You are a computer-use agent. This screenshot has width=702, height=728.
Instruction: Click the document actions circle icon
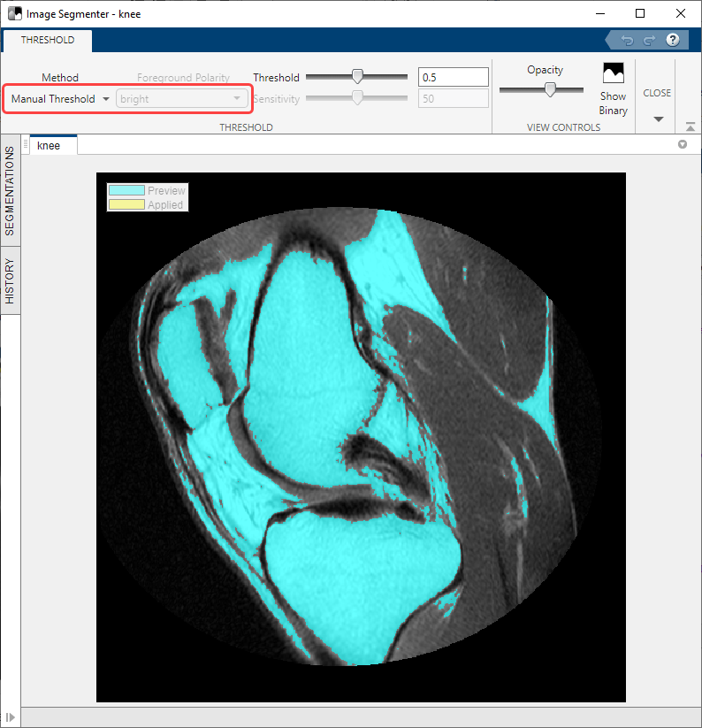pos(682,144)
